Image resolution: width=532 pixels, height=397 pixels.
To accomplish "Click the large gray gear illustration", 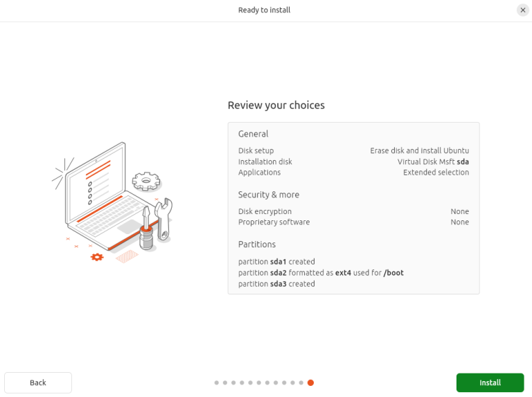I will click(x=146, y=181).
